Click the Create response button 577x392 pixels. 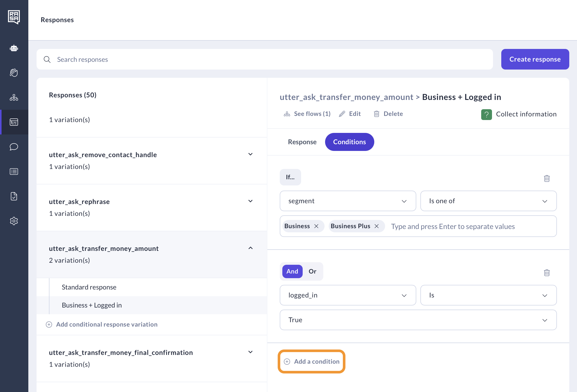(x=535, y=59)
